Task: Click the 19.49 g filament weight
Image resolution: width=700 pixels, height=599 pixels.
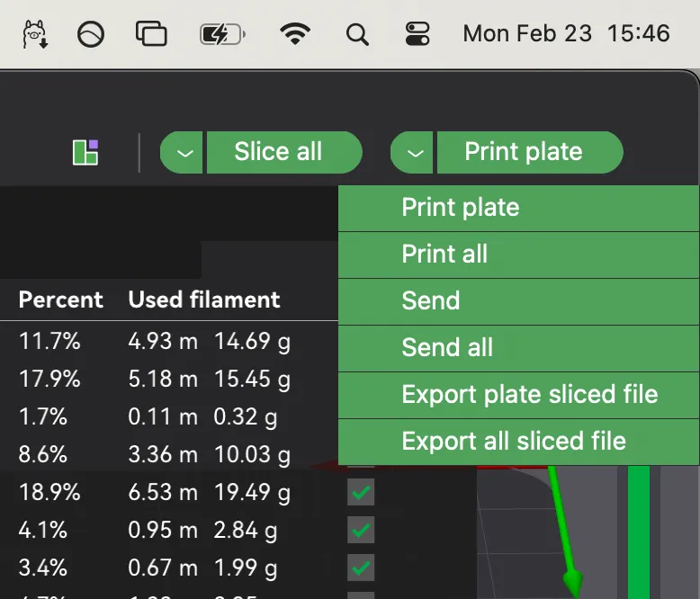Action: pos(252,493)
